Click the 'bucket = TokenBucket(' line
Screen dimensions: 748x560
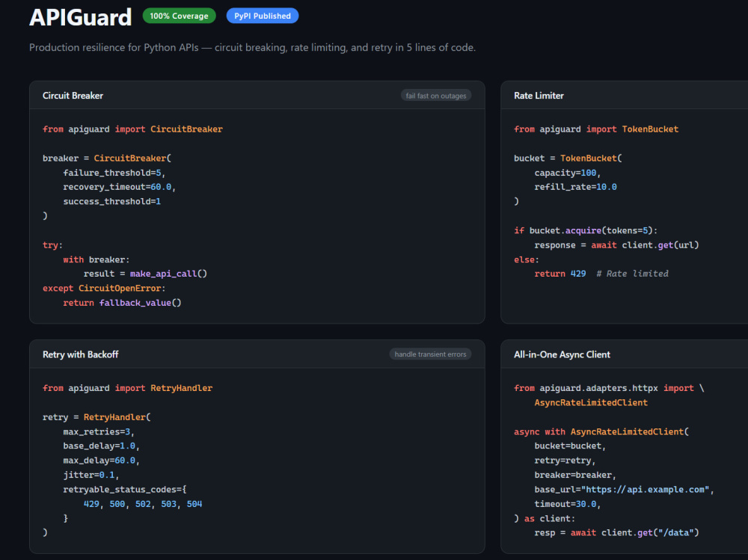coord(568,159)
